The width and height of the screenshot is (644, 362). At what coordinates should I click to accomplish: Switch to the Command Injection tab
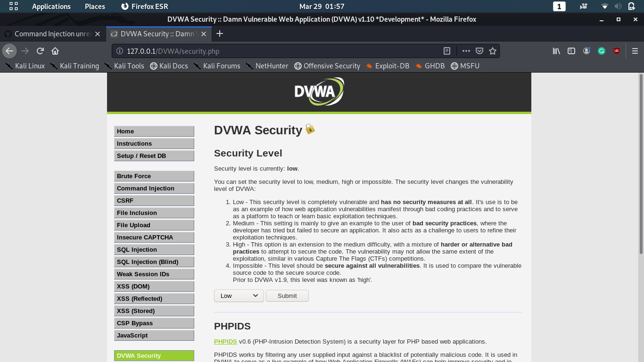(52, 33)
